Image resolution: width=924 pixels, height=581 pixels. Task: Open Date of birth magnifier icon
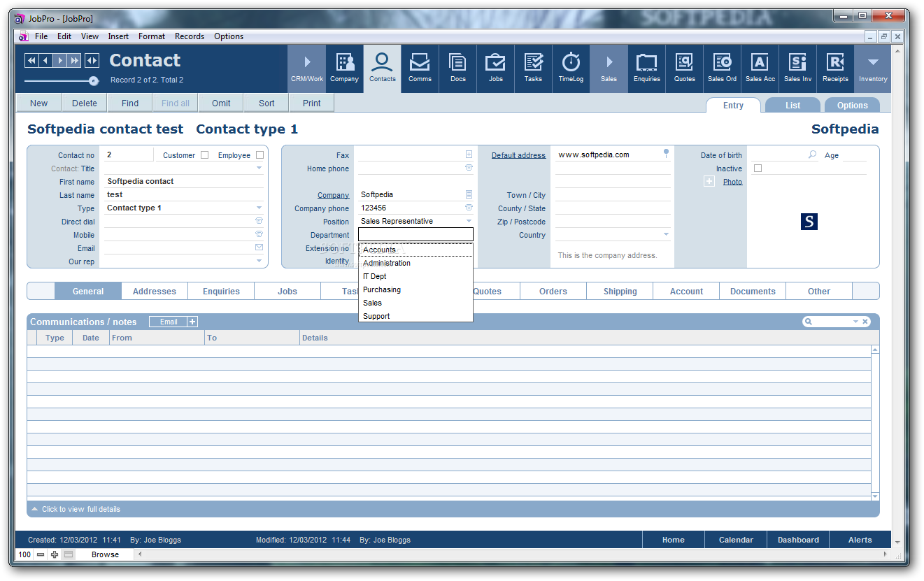(812, 155)
